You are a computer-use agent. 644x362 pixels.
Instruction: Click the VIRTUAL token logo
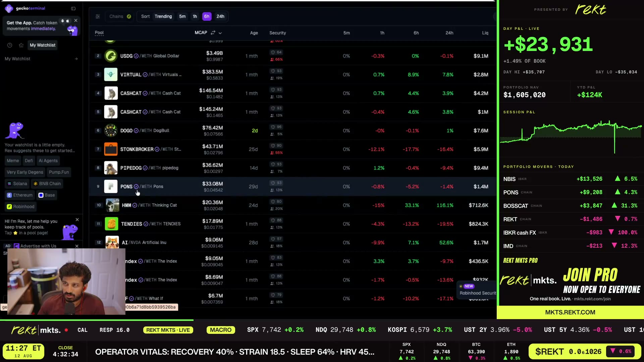click(x=111, y=74)
